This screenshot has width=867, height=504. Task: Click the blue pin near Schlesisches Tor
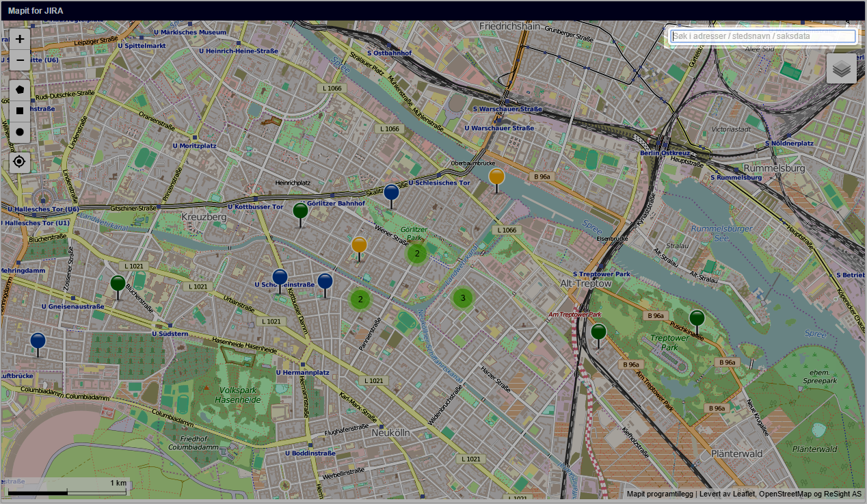[391, 193]
